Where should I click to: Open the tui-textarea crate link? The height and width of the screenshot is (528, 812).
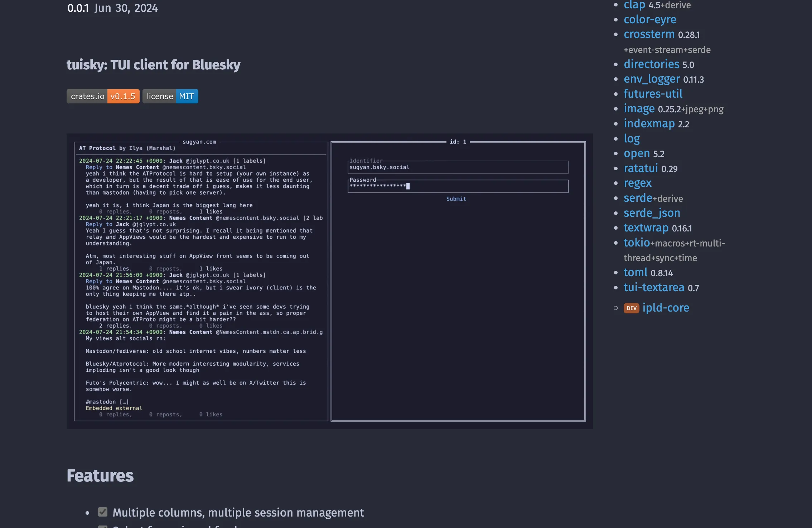654,288
